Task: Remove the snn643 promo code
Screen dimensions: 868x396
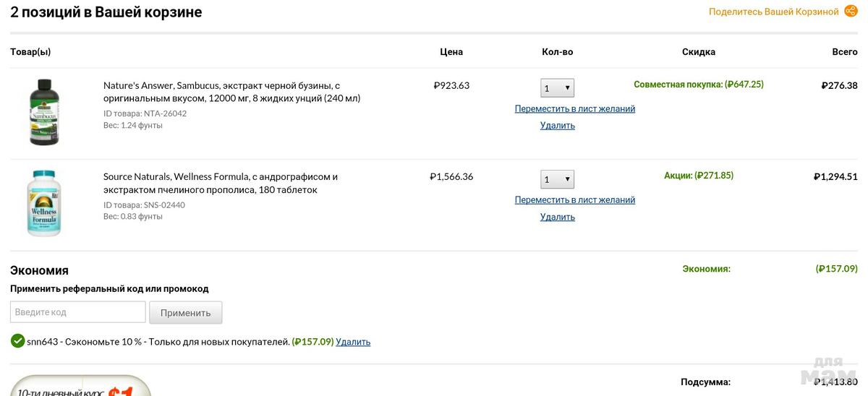Action: [353, 342]
